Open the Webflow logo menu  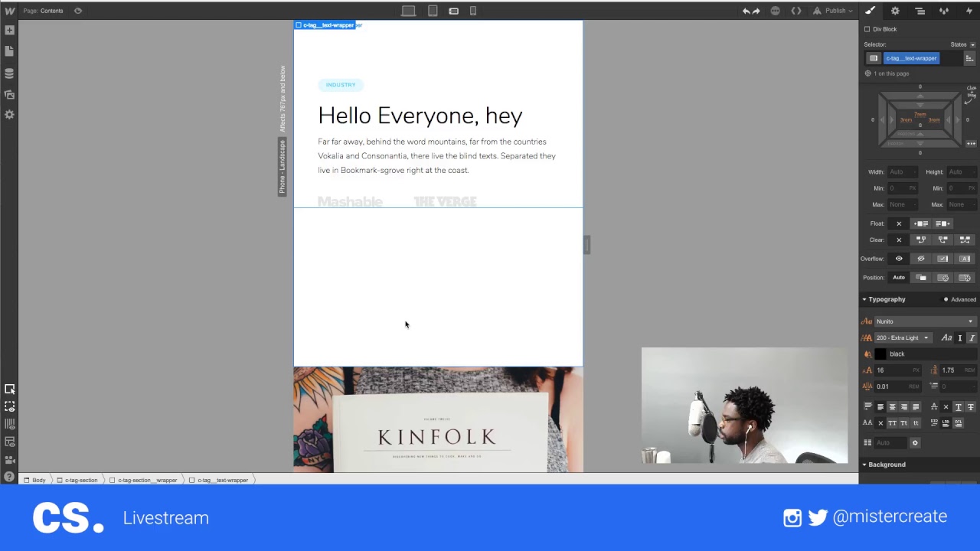coord(9,11)
